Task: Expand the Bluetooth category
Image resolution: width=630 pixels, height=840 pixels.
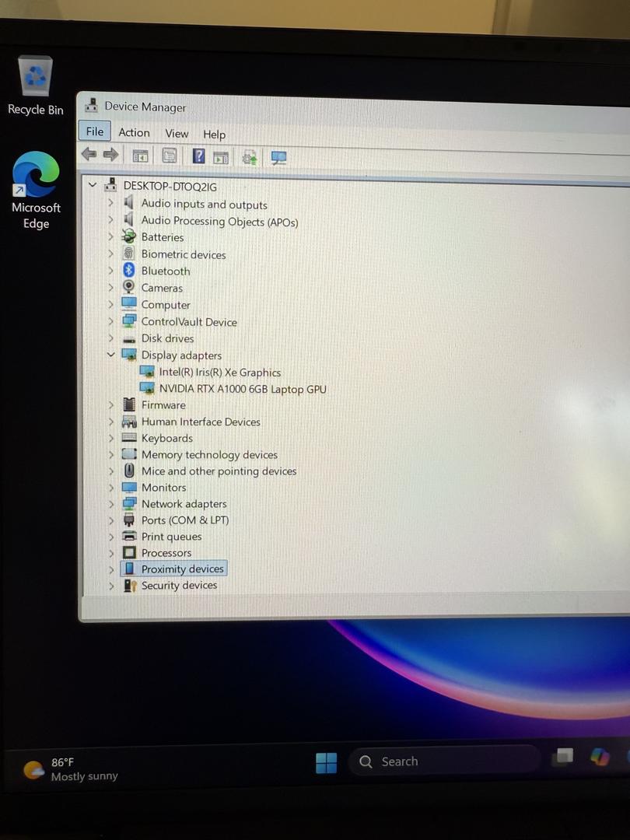Action: click(x=110, y=271)
